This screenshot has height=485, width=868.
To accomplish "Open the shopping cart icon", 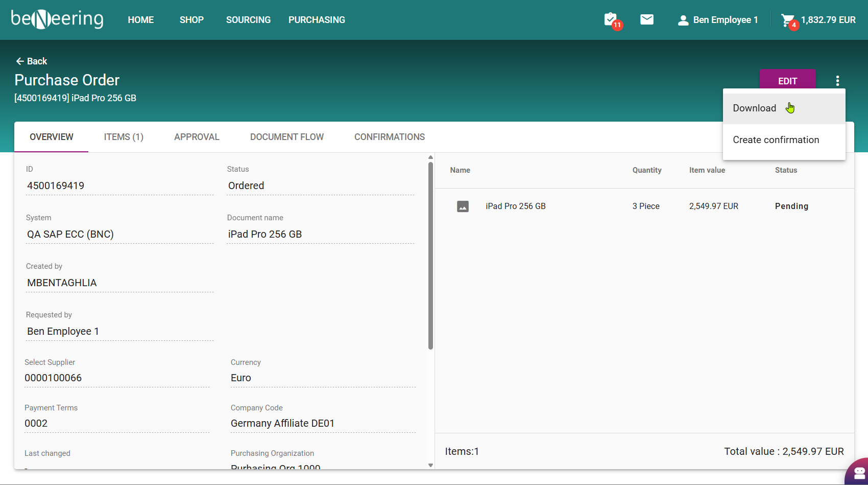I will [788, 20].
